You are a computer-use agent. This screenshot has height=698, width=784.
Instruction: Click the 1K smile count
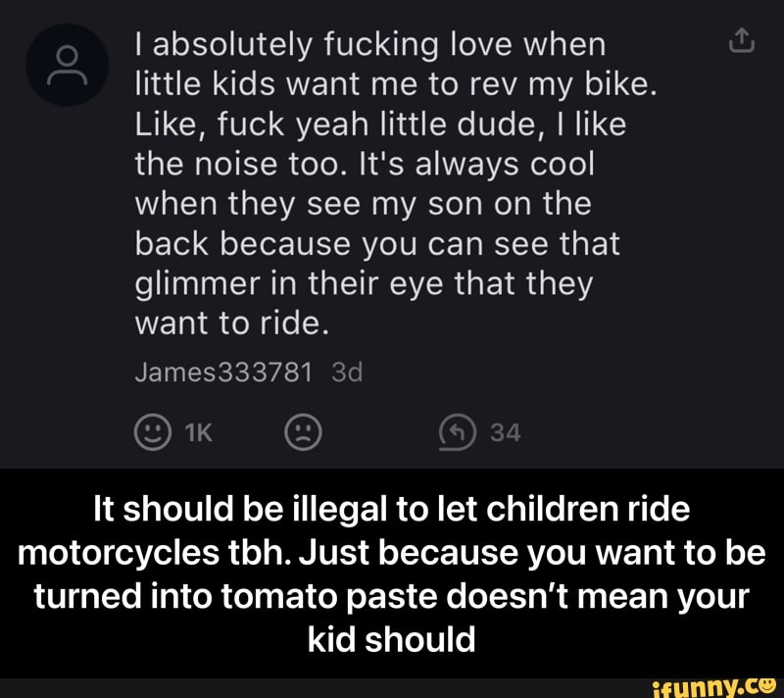[x=199, y=432]
